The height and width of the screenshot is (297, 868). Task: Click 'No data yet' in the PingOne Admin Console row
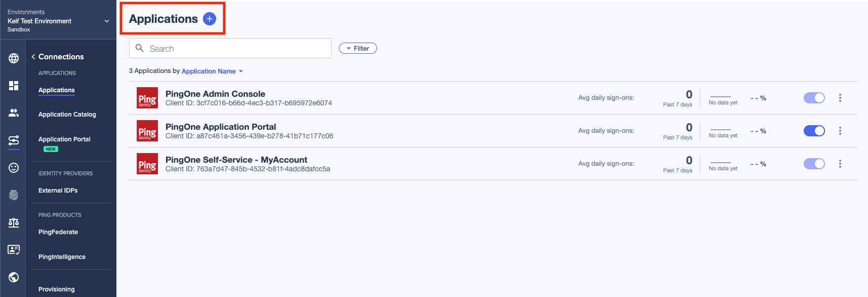(x=723, y=102)
